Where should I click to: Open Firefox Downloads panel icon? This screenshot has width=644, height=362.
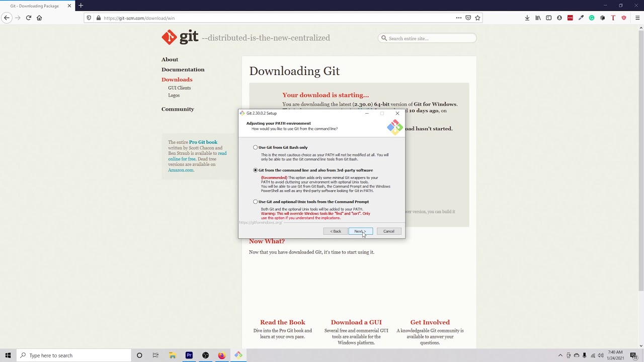click(x=527, y=18)
